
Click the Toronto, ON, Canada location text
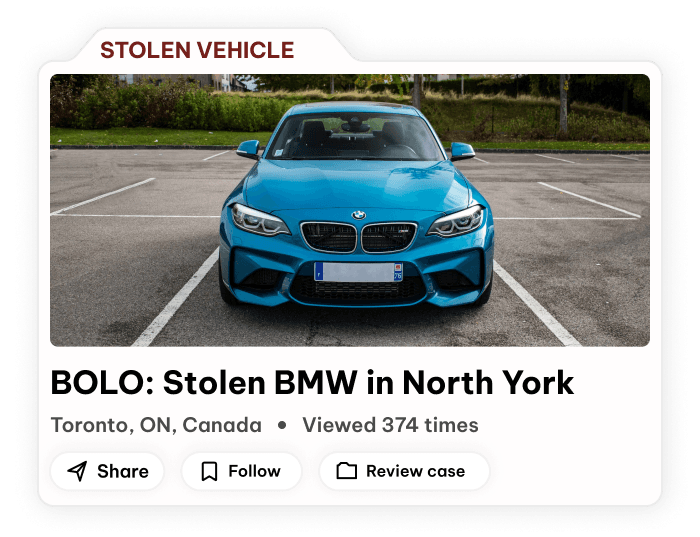point(156,425)
